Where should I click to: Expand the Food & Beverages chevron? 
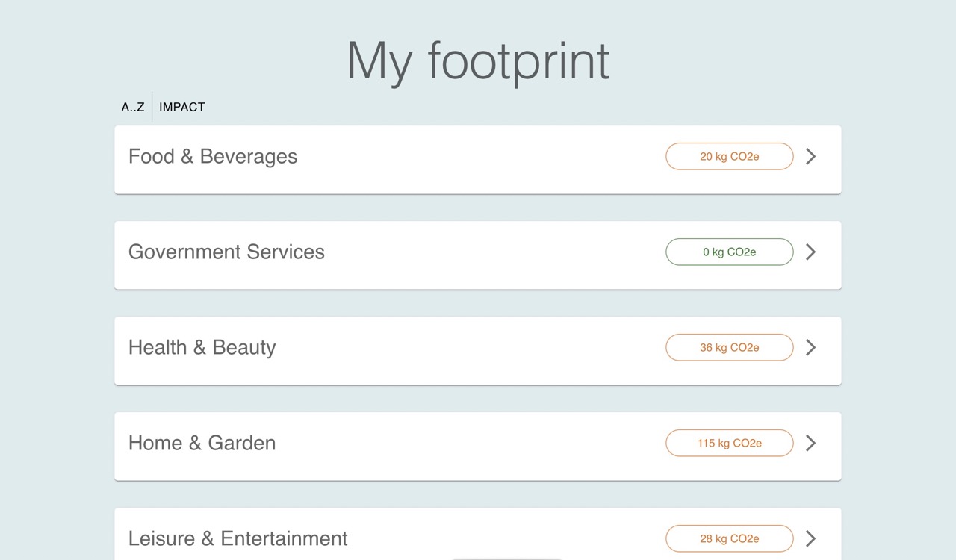[811, 156]
